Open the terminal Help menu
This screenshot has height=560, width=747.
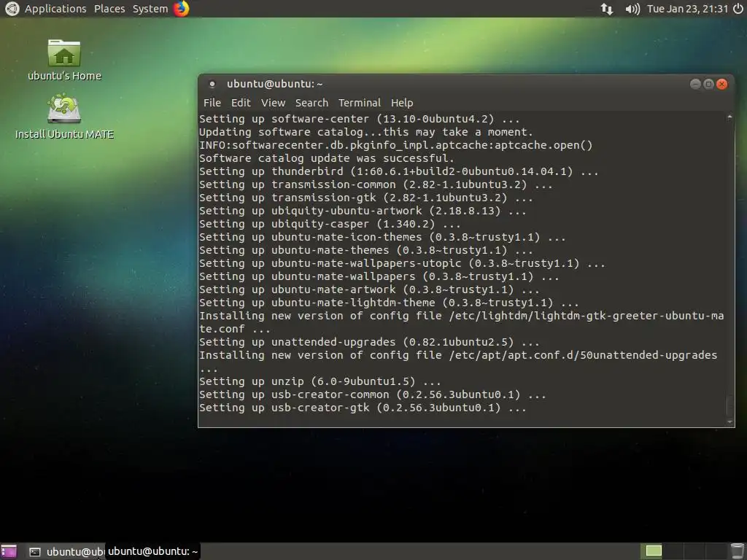402,103
